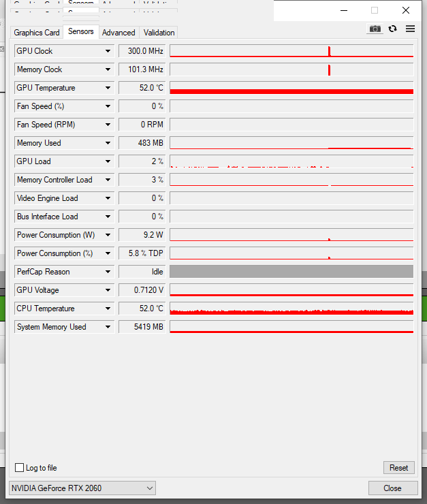Open the PerfCap Reason dropdown arrow
Screen dimensions: 427x504
coord(108,272)
